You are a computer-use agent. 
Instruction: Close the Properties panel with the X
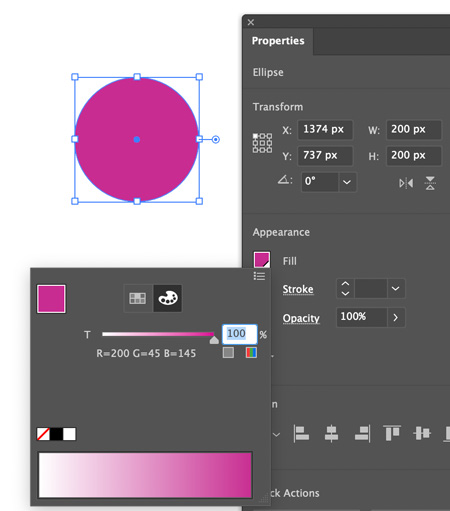point(251,22)
